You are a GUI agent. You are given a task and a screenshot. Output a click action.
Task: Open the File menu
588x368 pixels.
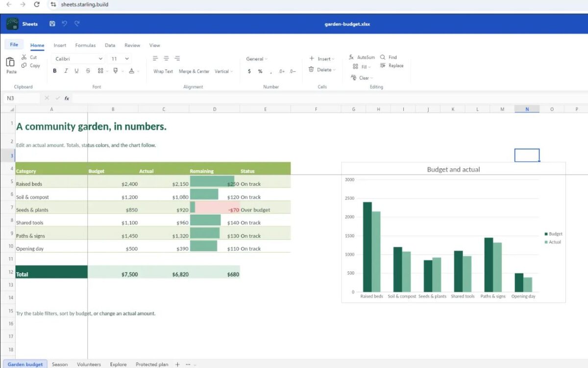click(14, 45)
